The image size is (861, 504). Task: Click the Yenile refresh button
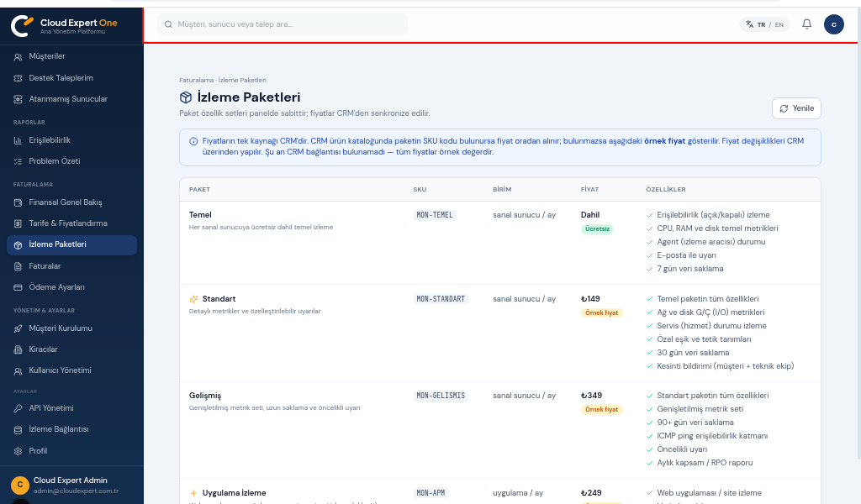[796, 108]
